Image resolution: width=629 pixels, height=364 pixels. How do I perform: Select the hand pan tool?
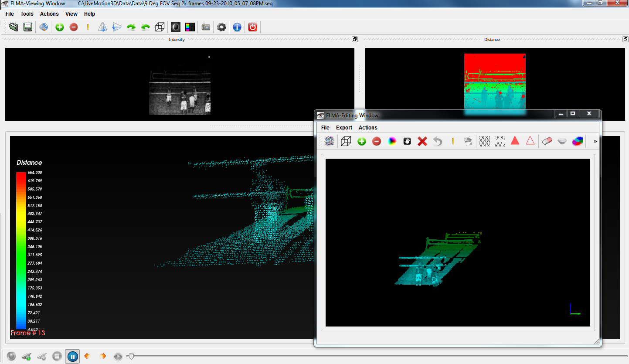[x=407, y=141]
